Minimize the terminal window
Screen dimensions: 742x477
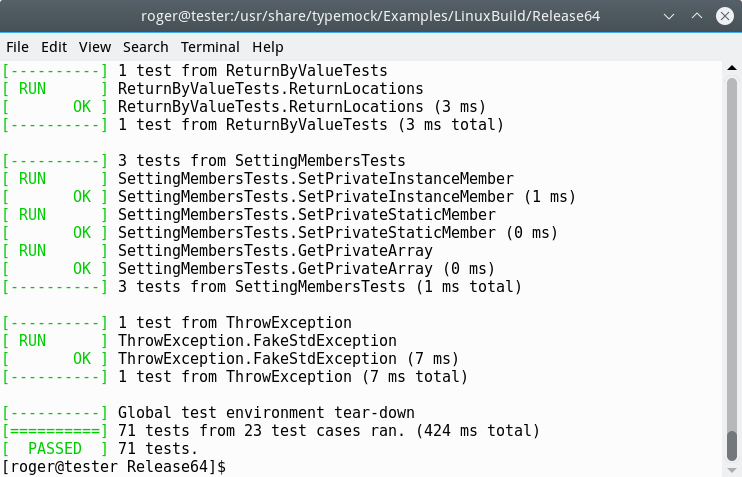(x=668, y=17)
